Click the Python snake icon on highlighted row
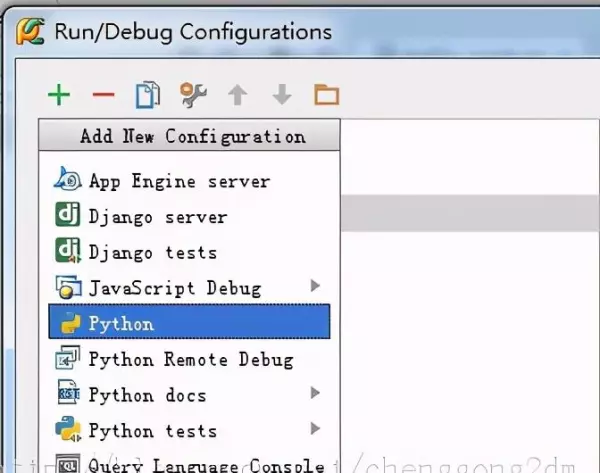 click(x=70, y=323)
